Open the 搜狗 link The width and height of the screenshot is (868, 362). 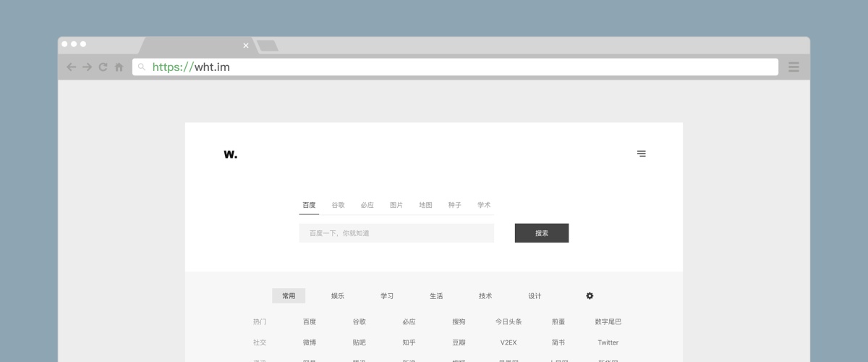click(x=459, y=321)
